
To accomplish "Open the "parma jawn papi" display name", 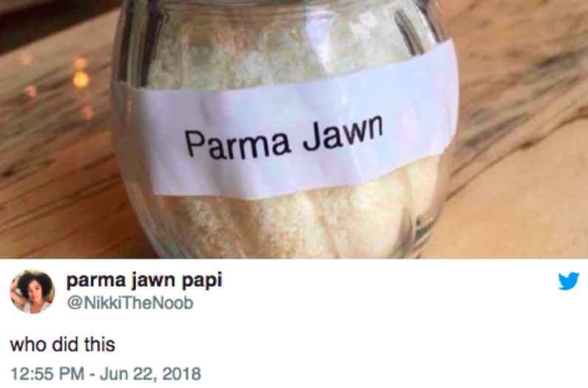I will pyautogui.click(x=144, y=280).
